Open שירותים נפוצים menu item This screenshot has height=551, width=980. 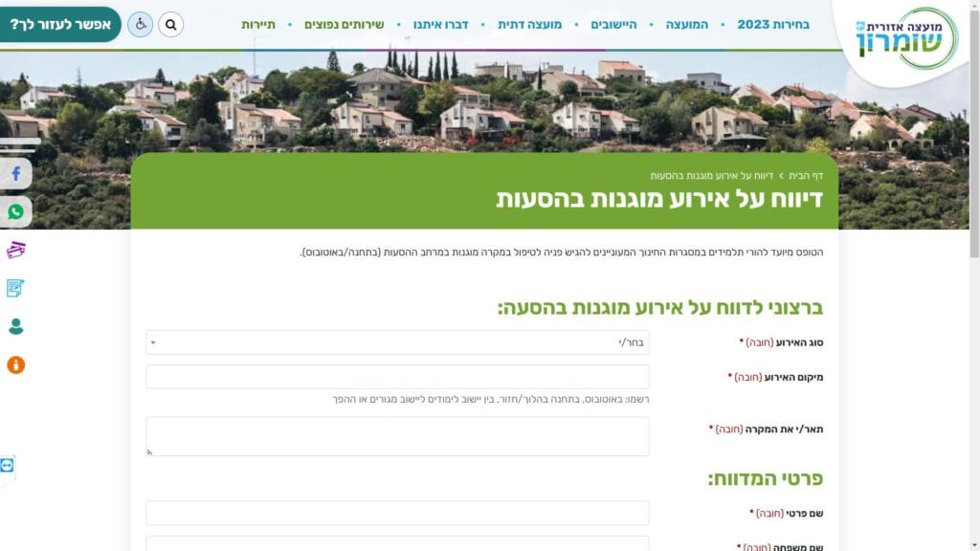pos(344,24)
